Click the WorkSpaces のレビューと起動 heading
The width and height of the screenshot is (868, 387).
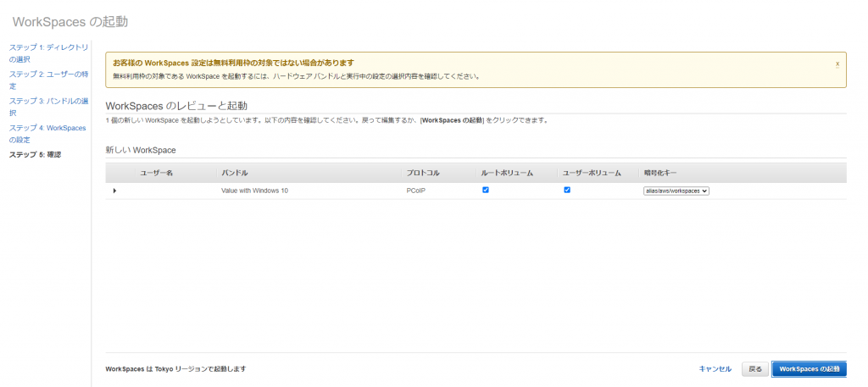click(176, 106)
